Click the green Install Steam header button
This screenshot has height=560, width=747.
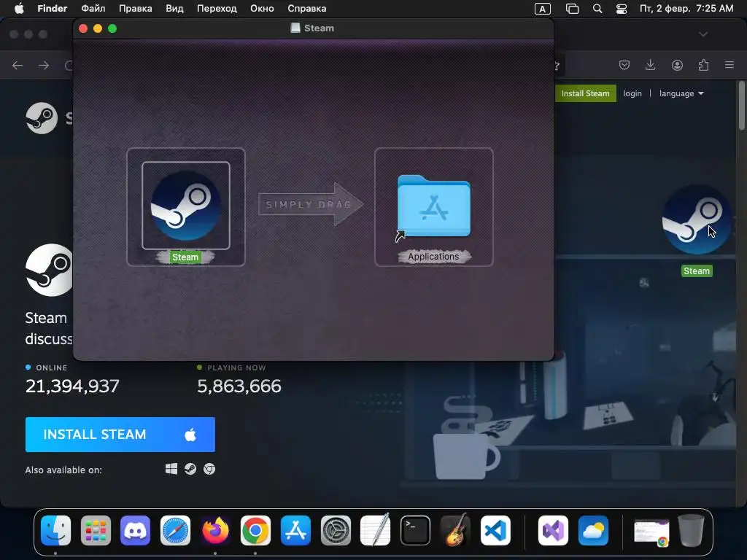pos(585,93)
